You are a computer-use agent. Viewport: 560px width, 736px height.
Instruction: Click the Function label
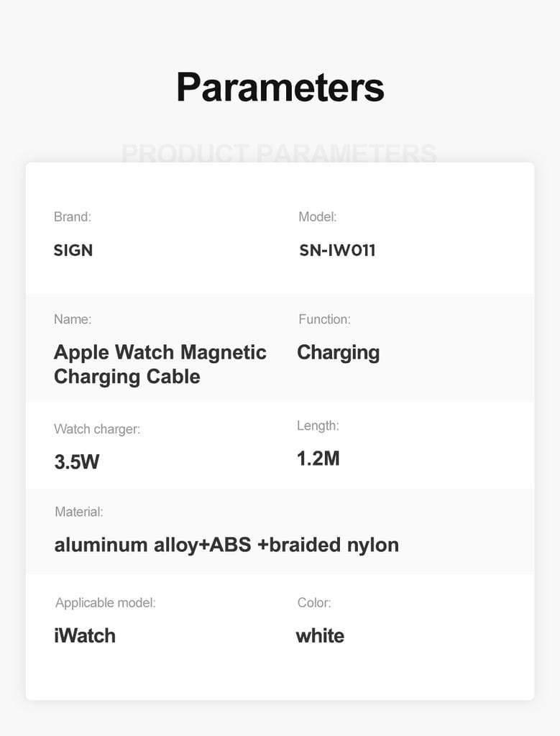[324, 319]
